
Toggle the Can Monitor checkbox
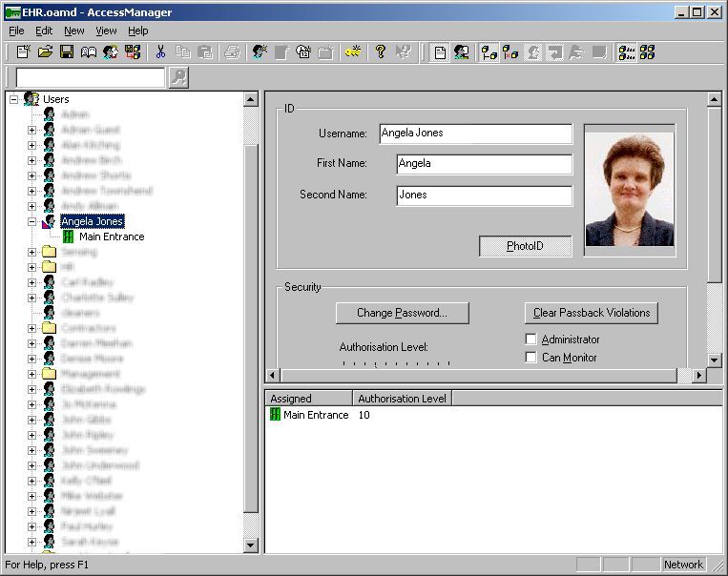531,358
